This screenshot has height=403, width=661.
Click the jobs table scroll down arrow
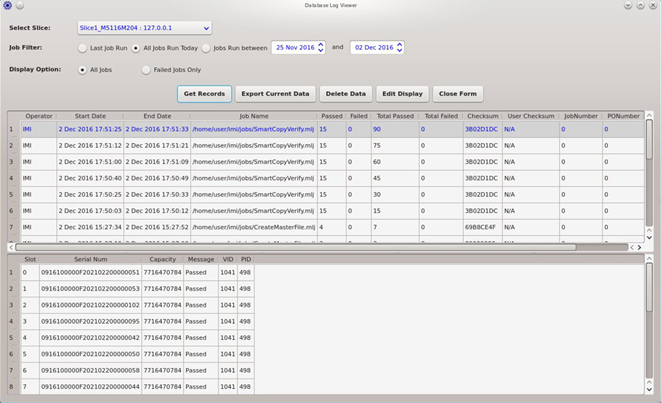pyautogui.click(x=649, y=238)
